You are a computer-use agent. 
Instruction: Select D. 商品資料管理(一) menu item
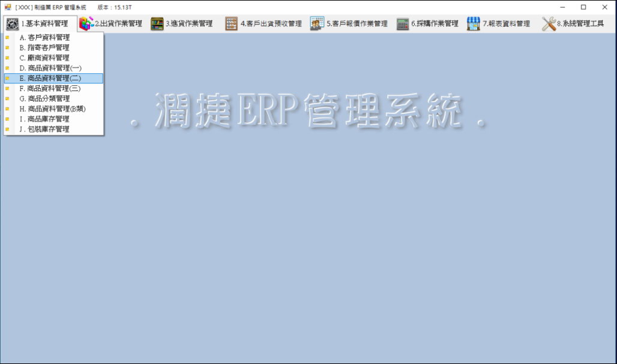pyautogui.click(x=50, y=68)
